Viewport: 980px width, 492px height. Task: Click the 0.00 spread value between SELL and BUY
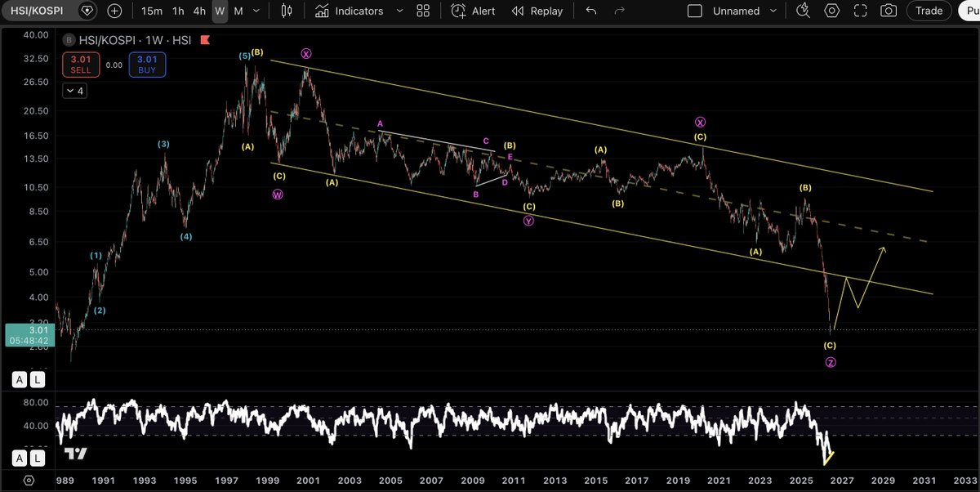[x=114, y=65]
